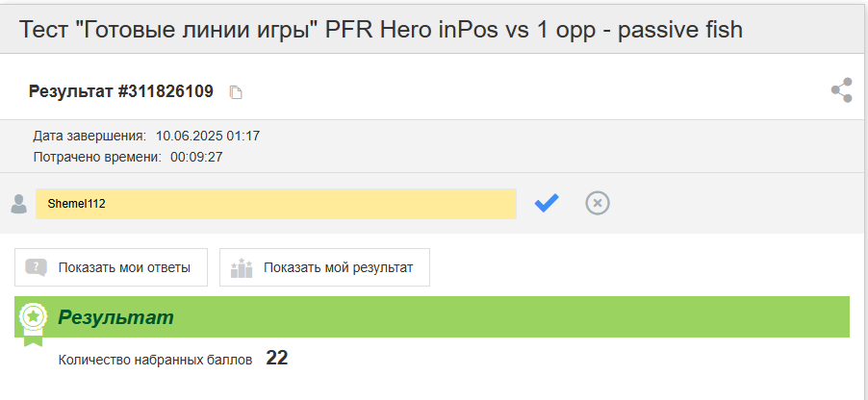868x400 pixels.
Task: Click the gray user avatar icon
Action: point(19,204)
